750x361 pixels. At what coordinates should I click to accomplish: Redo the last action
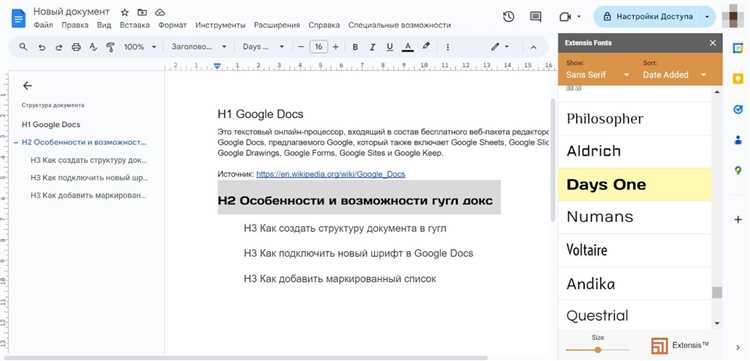[x=59, y=47]
